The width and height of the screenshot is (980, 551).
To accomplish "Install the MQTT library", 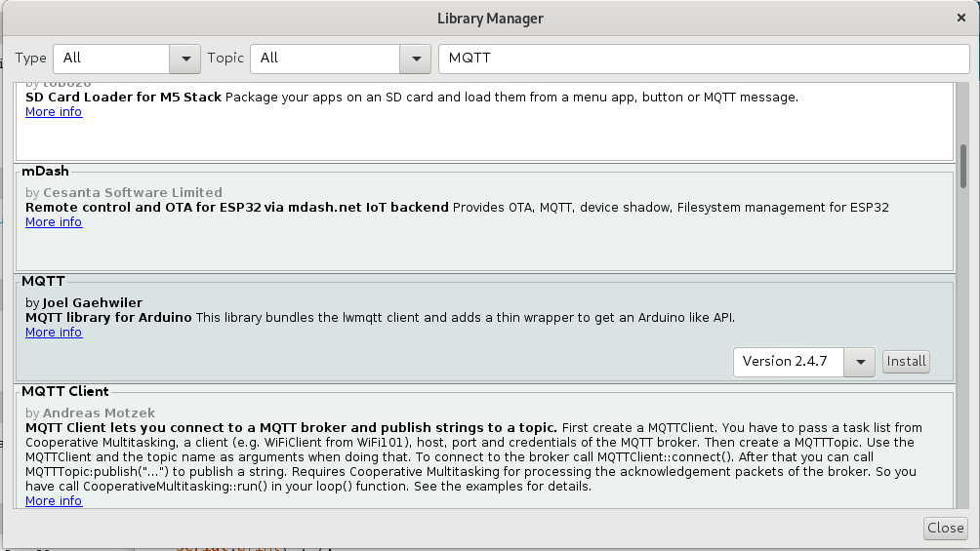I will coord(906,362).
